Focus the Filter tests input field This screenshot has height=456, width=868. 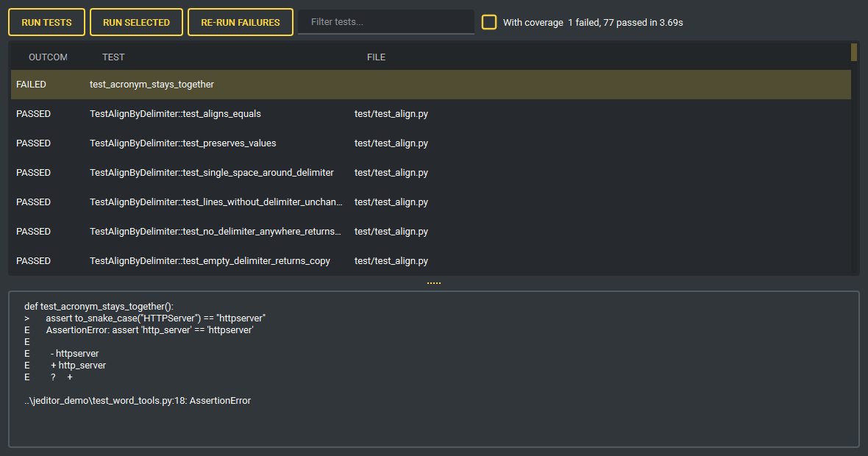pos(386,22)
